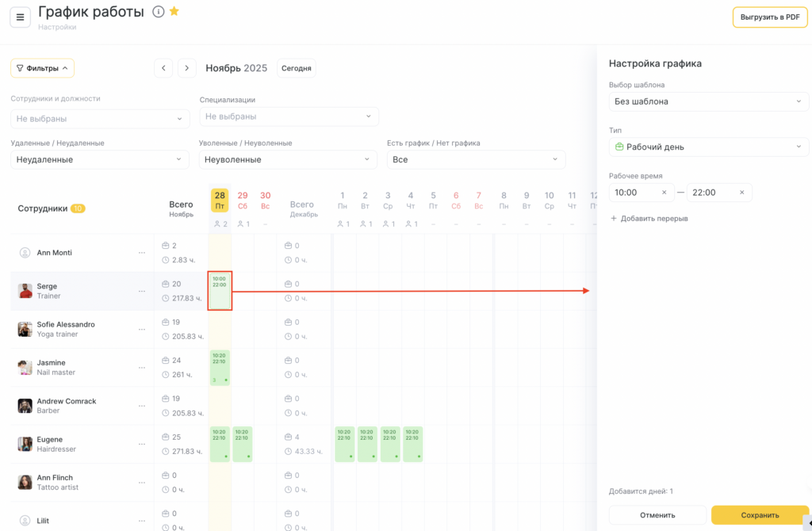Clear the 22:00 end time

[741, 193]
